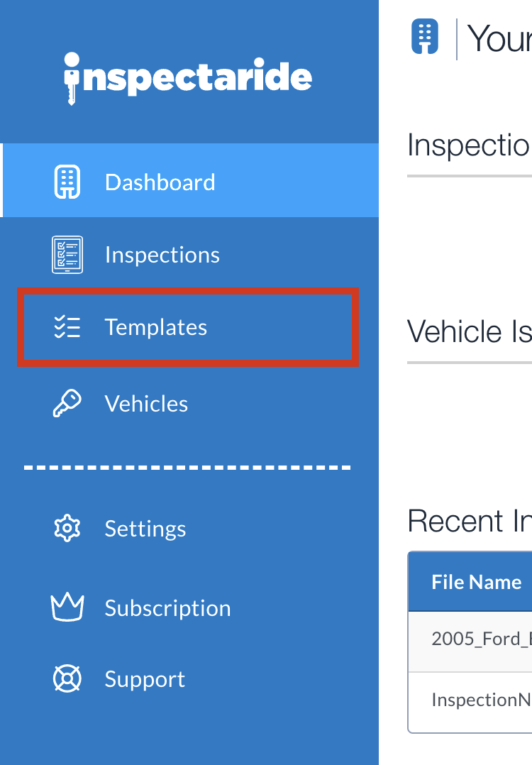Go to Inspections in the sidebar

(162, 255)
